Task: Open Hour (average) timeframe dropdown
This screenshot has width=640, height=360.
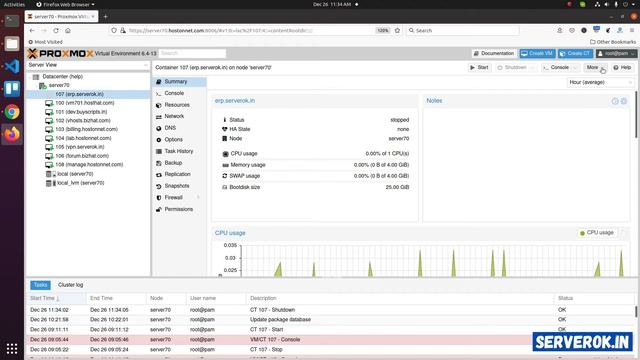Action: 600,82
